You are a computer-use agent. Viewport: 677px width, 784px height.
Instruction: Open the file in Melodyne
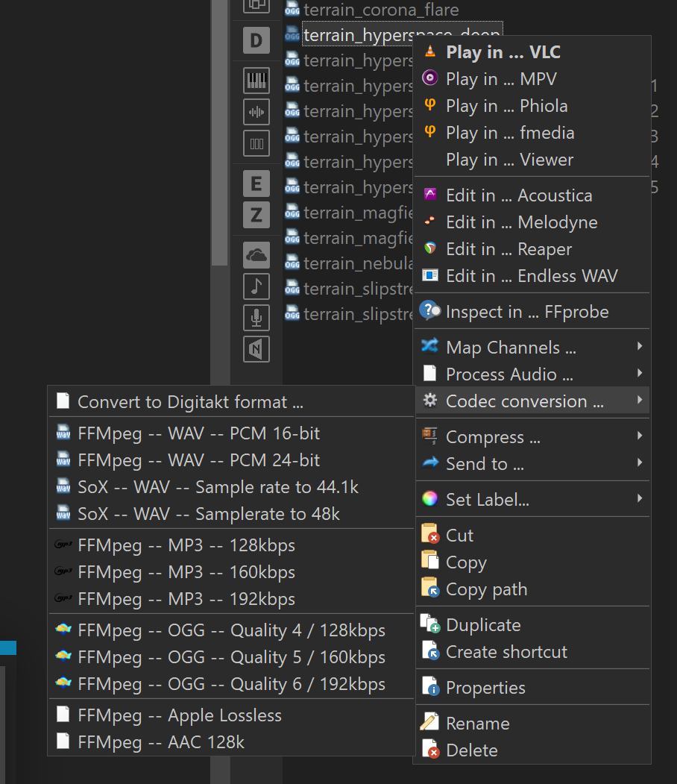(x=532, y=222)
